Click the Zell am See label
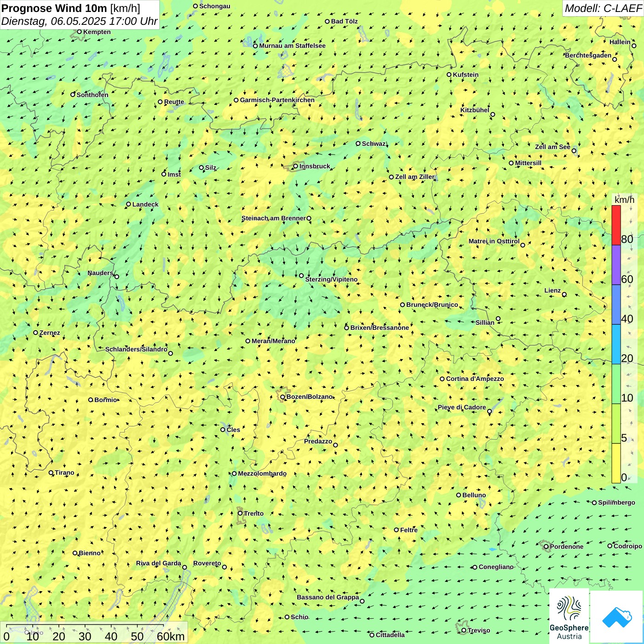 click(552, 147)
